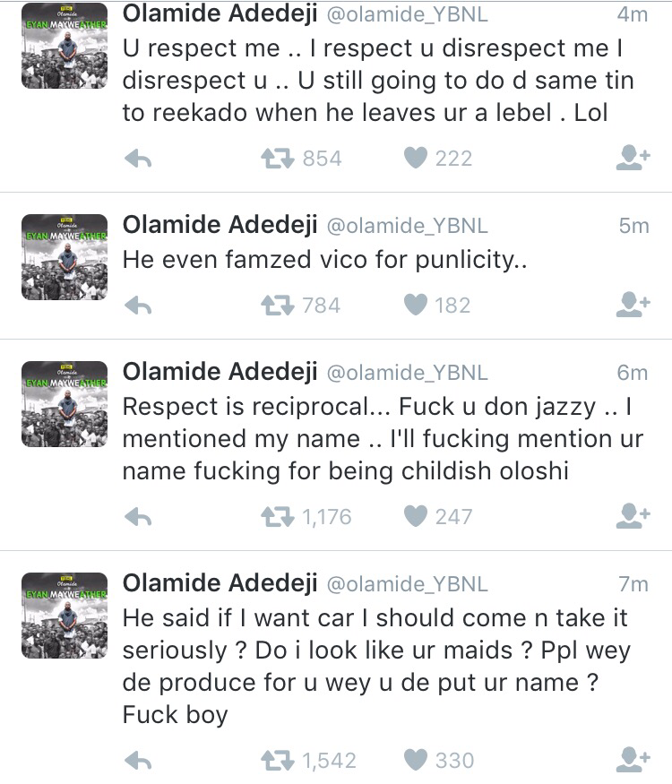The image size is (672, 784).
Task: Like the tweet with 222 likes
Action: (416, 159)
